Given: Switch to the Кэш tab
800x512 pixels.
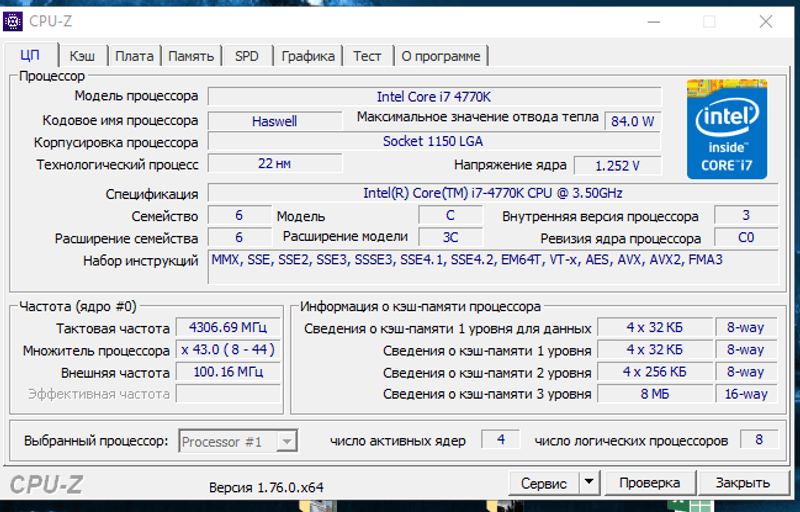Looking at the screenshot, I should 82,56.
